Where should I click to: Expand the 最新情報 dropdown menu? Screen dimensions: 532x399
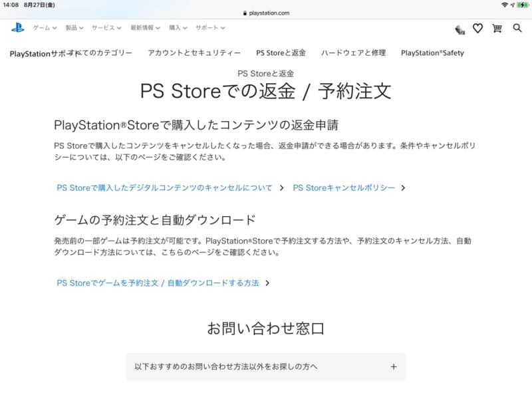145,28
